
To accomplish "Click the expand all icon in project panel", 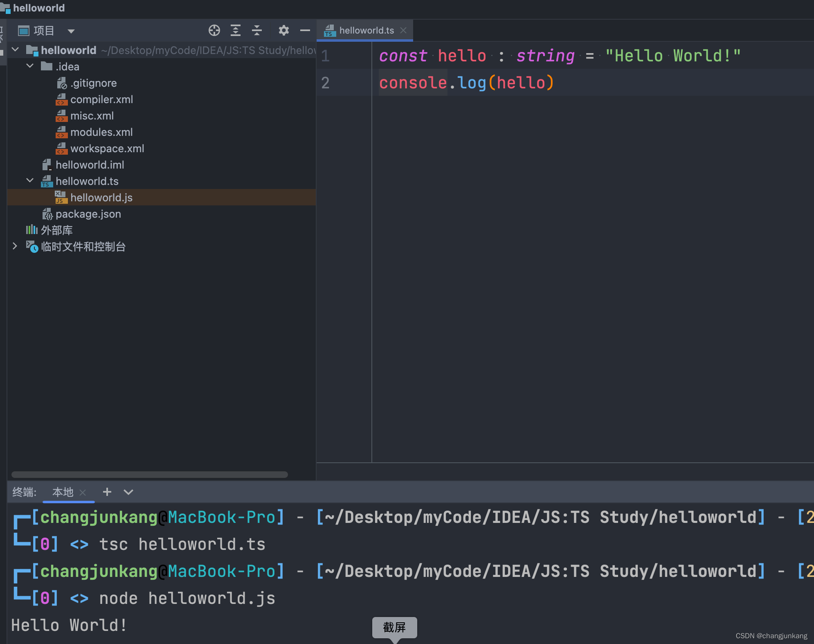I will (236, 30).
